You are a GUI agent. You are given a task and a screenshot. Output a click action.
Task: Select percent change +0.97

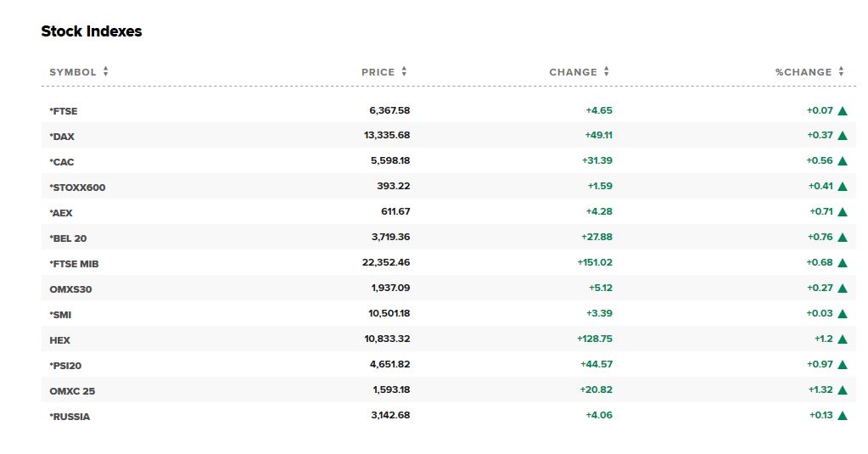click(x=820, y=364)
